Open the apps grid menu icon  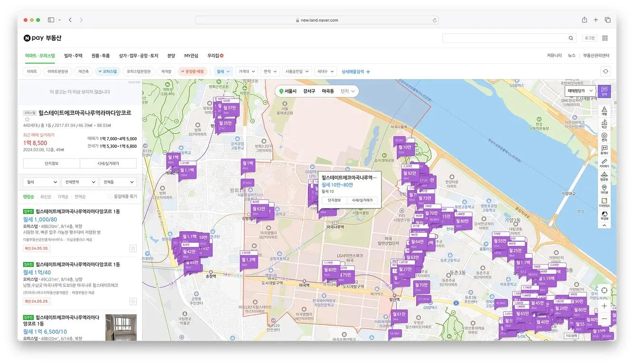(x=605, y=38)
